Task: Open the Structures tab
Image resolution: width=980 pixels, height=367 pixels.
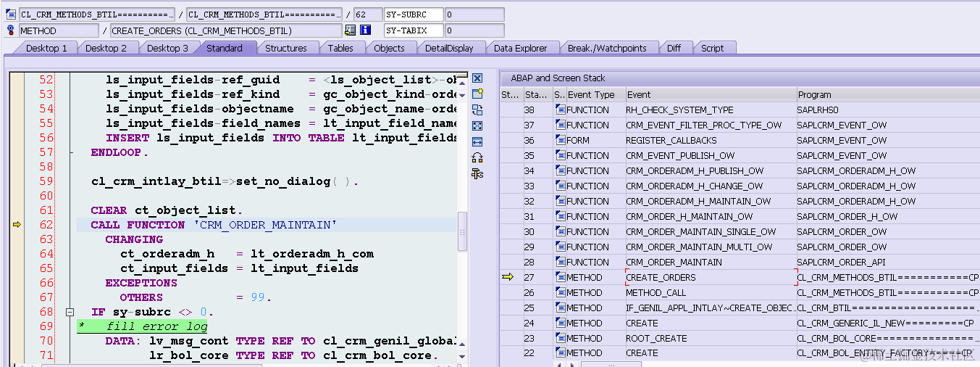Action: (285, 48)
